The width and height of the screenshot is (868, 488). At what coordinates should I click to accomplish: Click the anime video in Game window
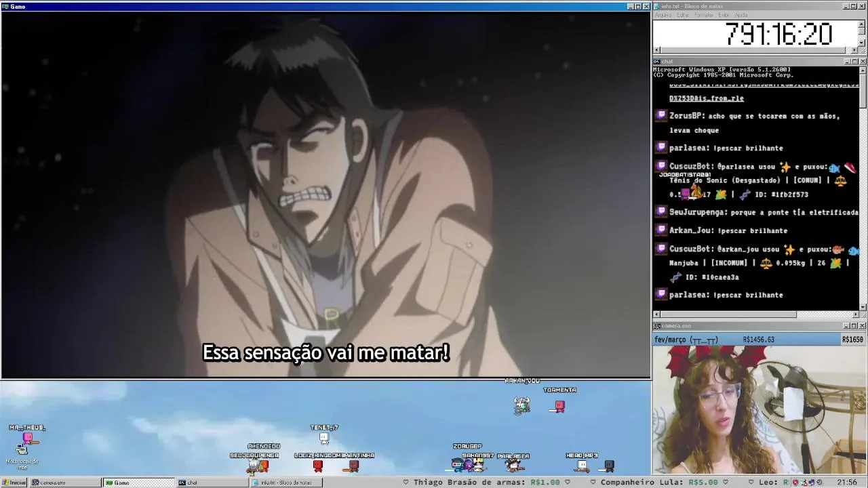pyautogui.click(x=325, y=194)
